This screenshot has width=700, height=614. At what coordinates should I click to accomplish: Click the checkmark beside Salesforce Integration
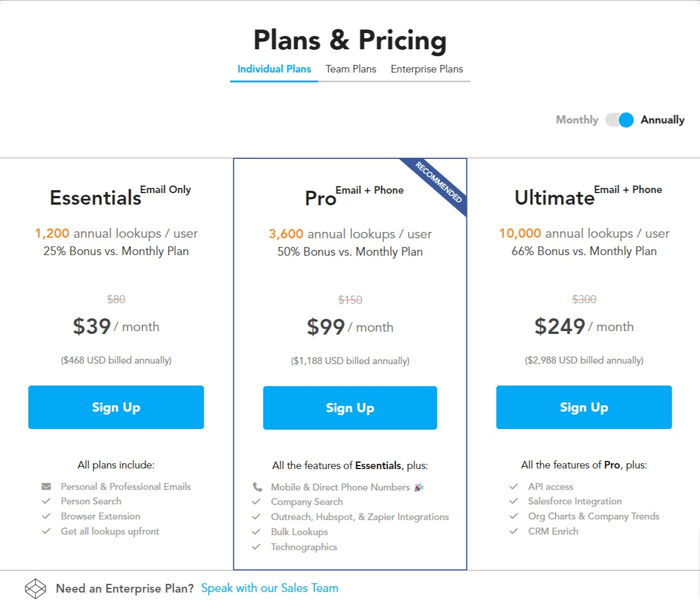pos(513,501)
